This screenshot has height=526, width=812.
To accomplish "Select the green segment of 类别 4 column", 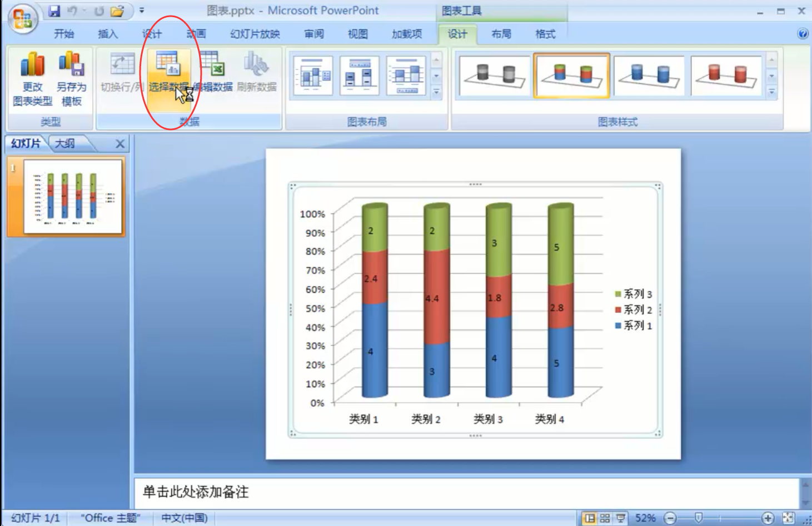I will [x=560, y=246].
